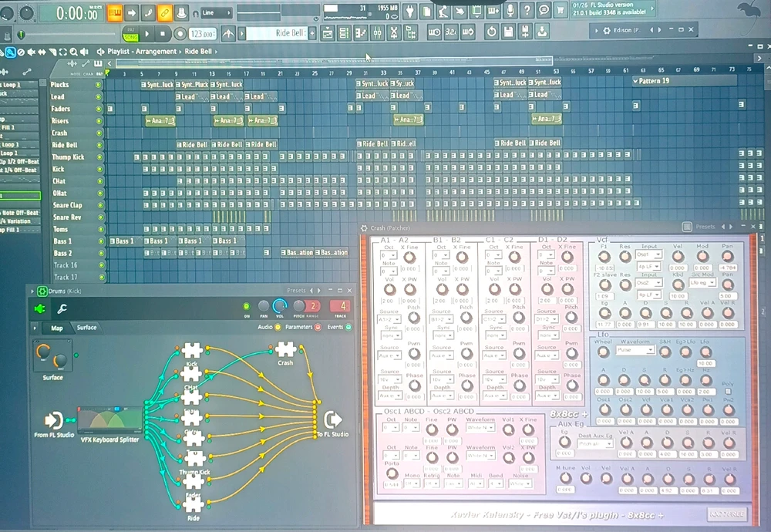Click the plug Audio settings icon

coord(409,12)
